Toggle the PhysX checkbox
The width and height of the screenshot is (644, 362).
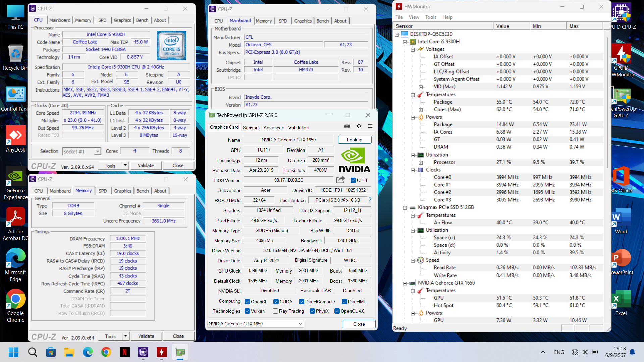(312, 311)
